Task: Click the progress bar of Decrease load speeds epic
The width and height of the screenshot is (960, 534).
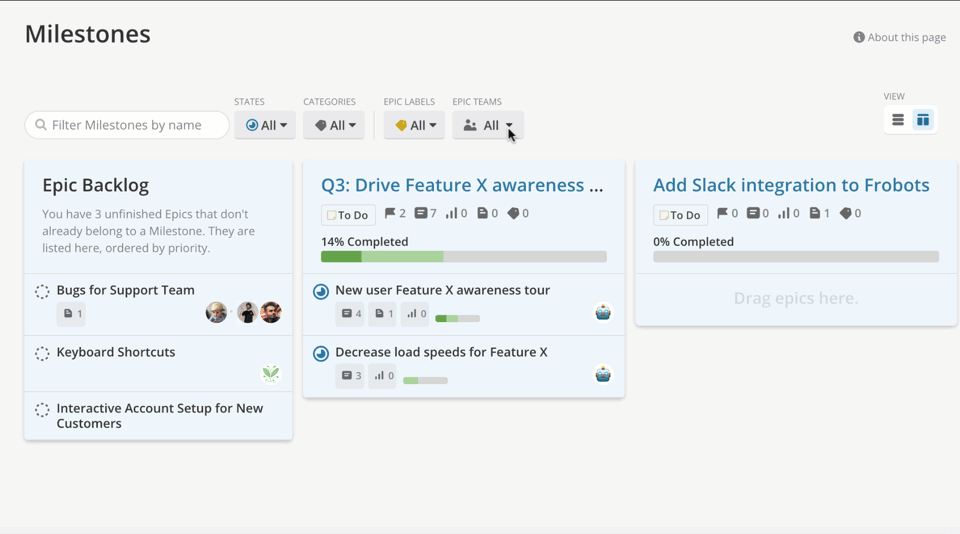Action: (x=425, y=380)
